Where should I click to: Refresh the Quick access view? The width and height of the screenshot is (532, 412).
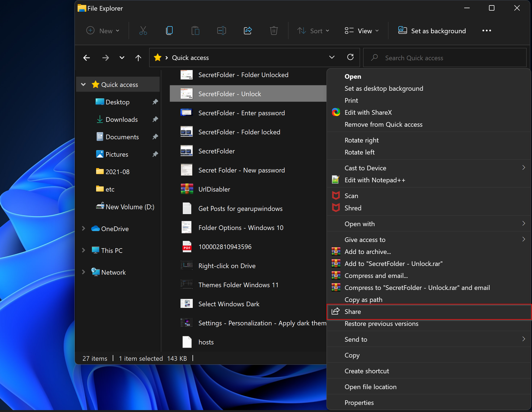350,57
